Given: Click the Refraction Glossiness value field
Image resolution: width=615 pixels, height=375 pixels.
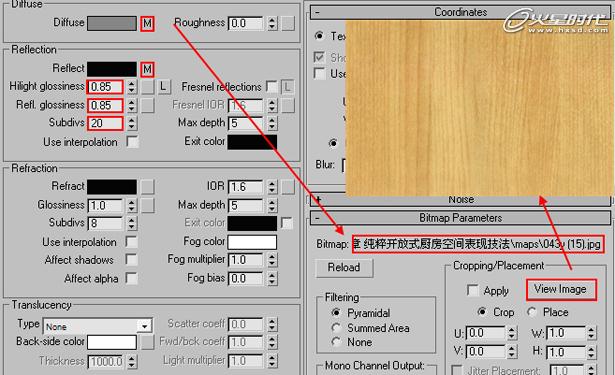Looking at the screenshot, I should pos(106,205).
